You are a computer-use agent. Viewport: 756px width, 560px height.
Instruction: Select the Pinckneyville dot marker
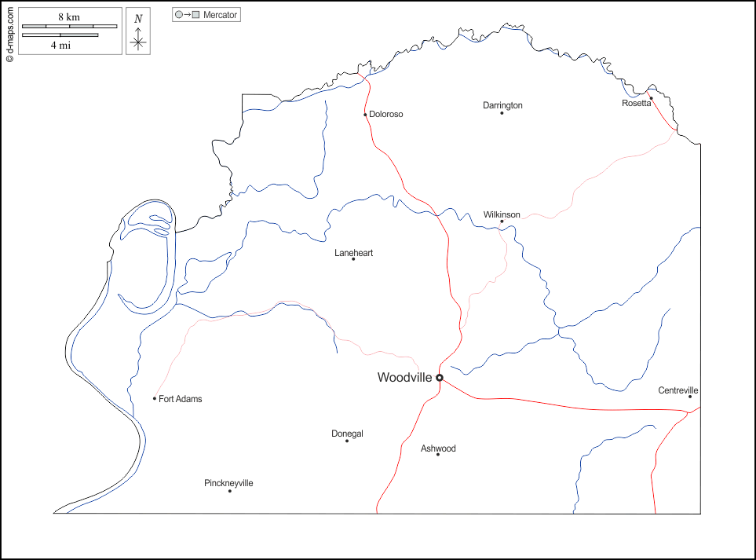[230, 492]
